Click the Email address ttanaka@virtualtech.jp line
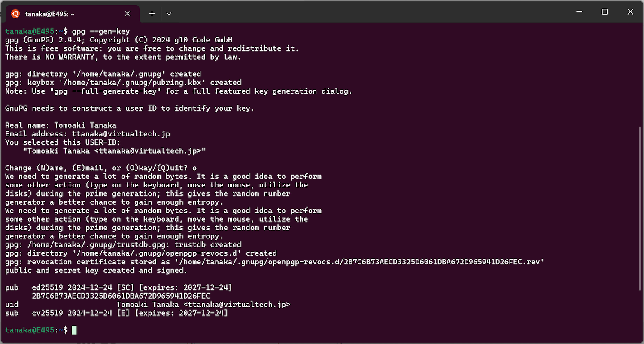The height and width of the screenshot is (344, 644). tap(88, 134)
